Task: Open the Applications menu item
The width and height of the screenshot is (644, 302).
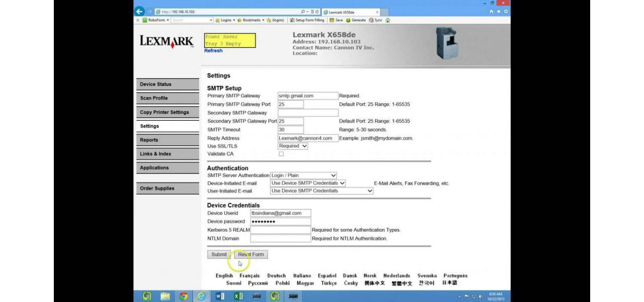Action: pos(168,168)
